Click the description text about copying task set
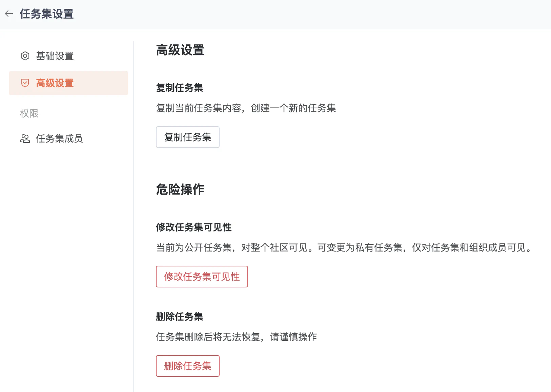The image size is (551, 392). click(246, 108)
